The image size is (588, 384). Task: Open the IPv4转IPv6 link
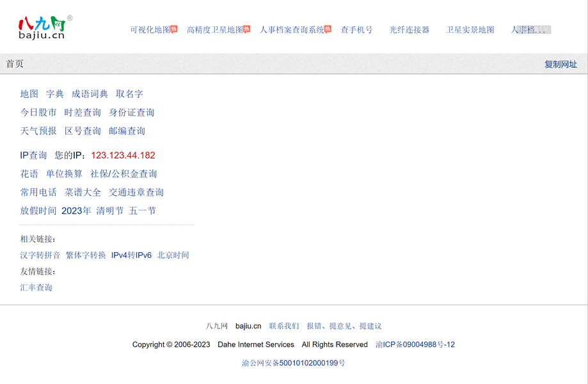coord(131,255)
